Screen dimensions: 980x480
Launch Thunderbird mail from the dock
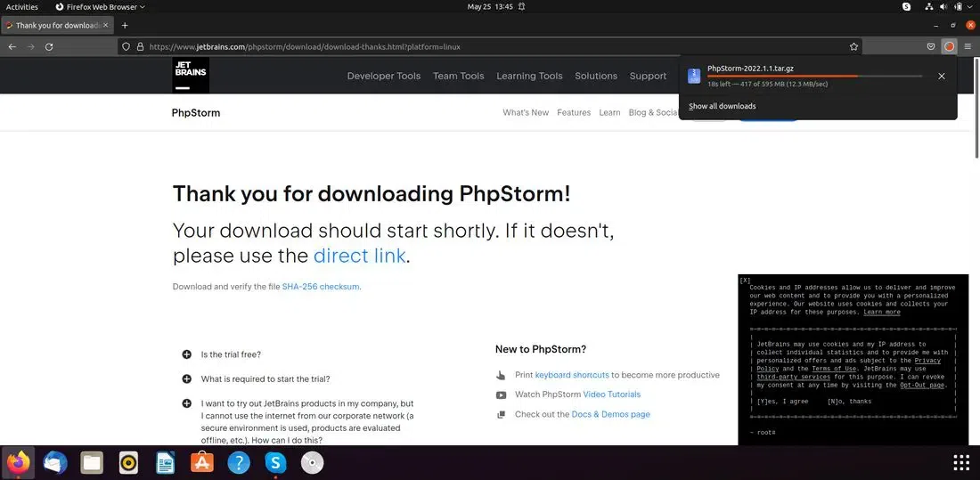point(55,463)
